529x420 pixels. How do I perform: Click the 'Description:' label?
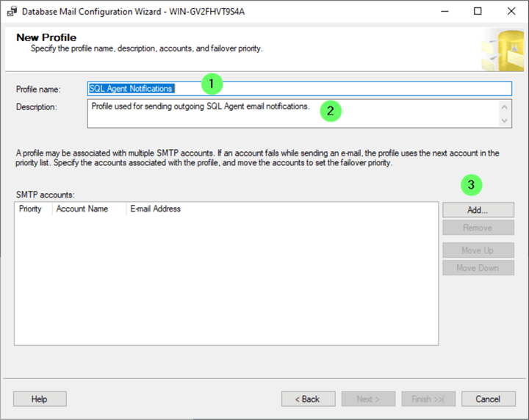click(37, 107)
